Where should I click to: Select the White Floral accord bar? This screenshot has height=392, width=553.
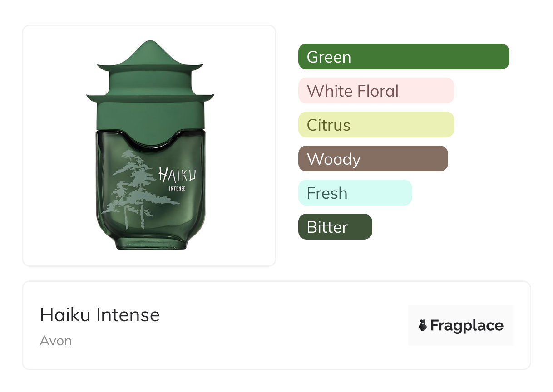coord(376,91)
